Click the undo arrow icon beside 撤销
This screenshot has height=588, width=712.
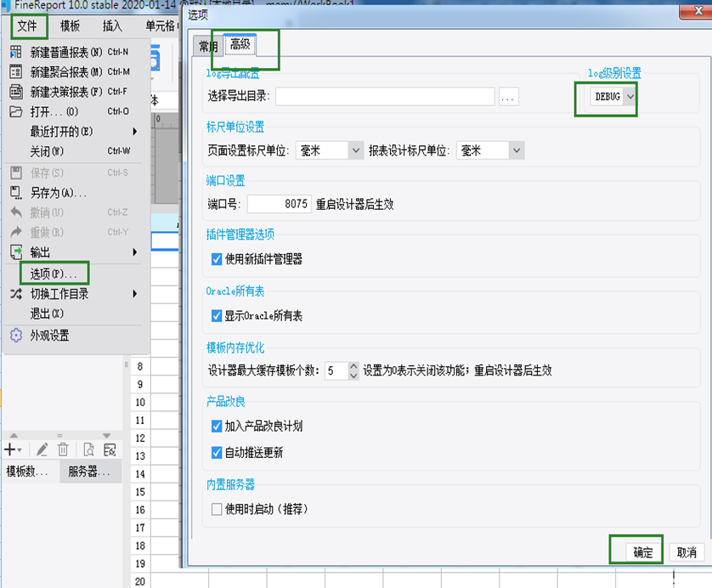pos(16,212)
